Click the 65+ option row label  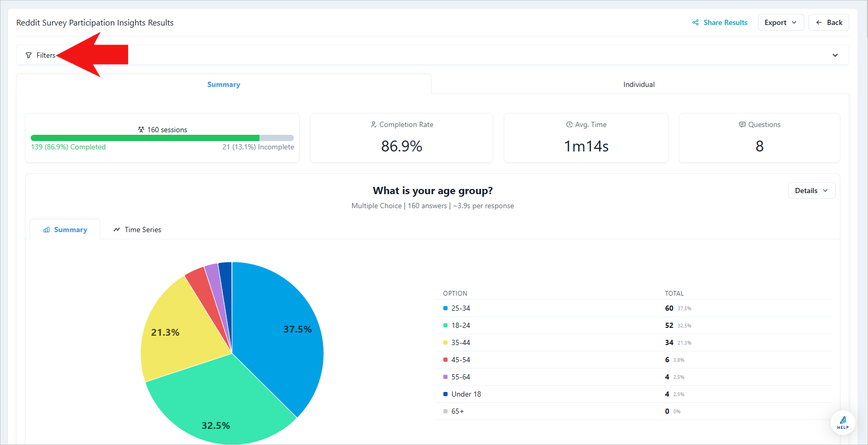click(x=457, y=411)
